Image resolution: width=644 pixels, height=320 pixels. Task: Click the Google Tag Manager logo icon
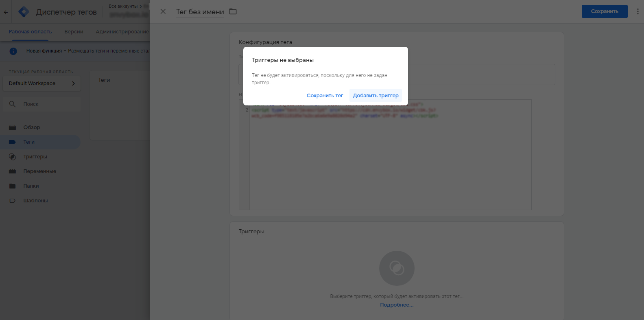click(24, 12)
